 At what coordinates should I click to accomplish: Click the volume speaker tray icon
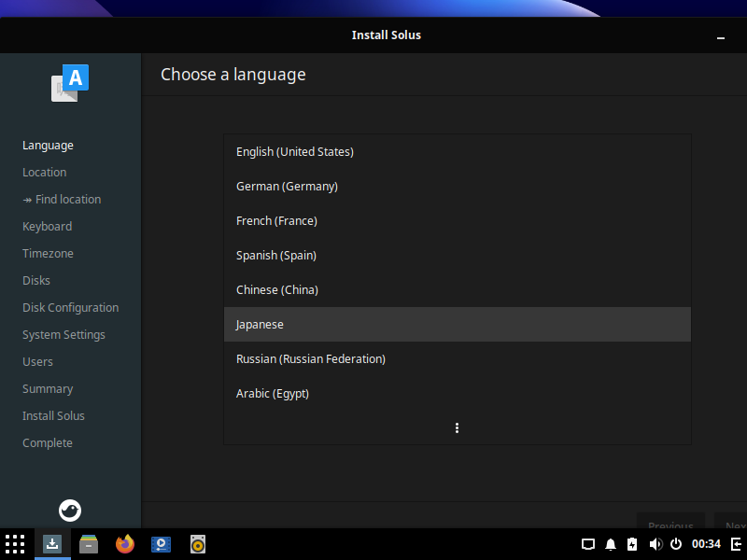(655, 544)
